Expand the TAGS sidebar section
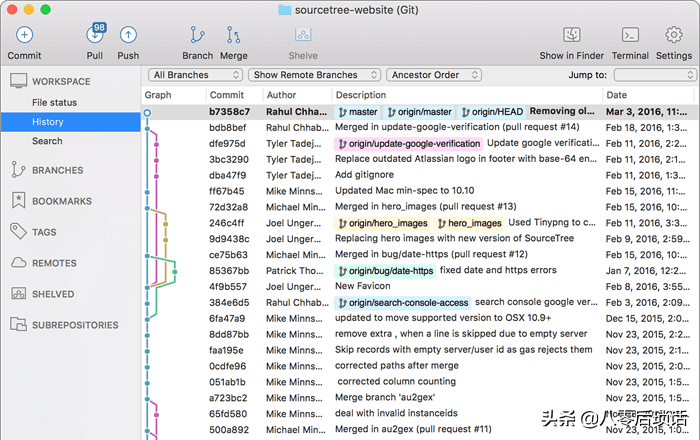Screen dimensions: 700x440 (x=44, y=232)
